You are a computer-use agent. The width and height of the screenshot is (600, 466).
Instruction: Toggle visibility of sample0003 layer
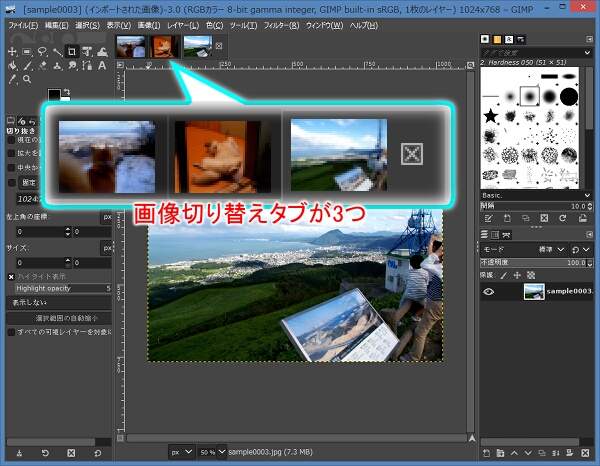pyautogui.click(x=489, y=292)
